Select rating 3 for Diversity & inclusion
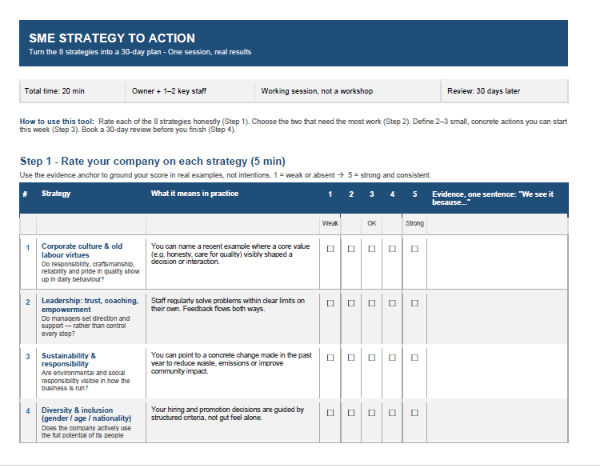The image size is (600, 466). [x=372, y=413]
